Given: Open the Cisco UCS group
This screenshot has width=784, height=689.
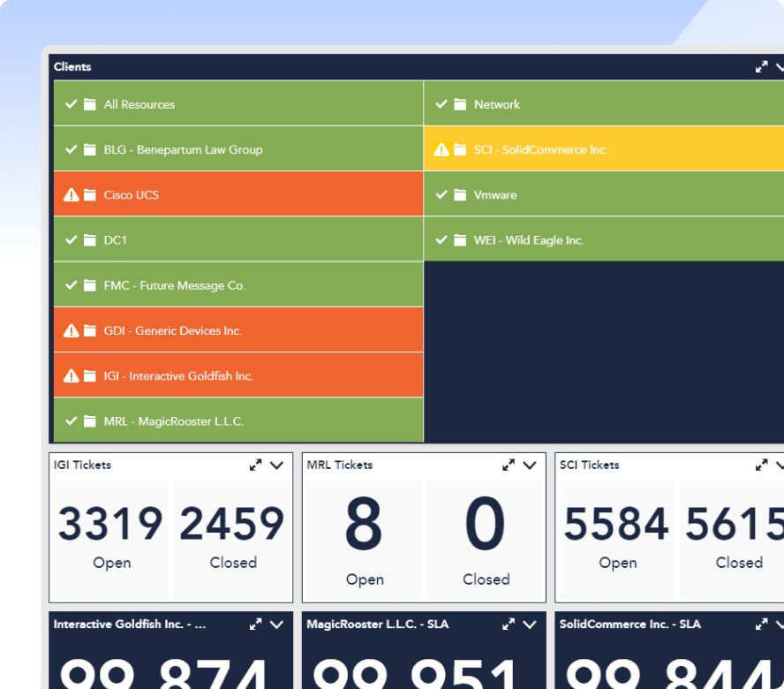Looking at the screenshot, I should point(238,194).
